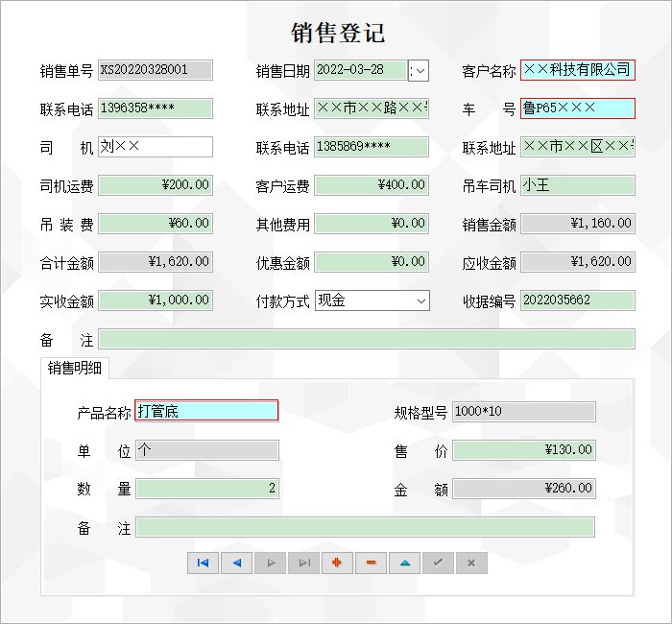Screen dimensions: 672x624
Task: Cancel edit X button in navigator
Action: 471,563
